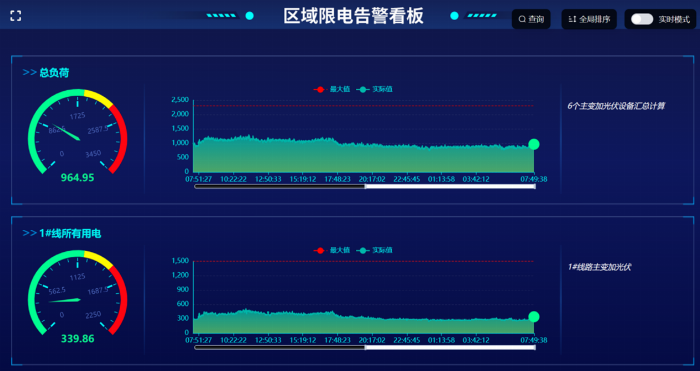This screenshot has width=700, height=371.
Task: Click the zoom slider under the 总负荷 chart
Action: tap(365, 186)
